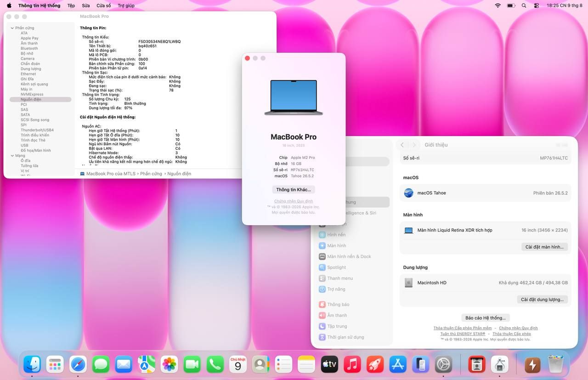Open Control Center in menu bar
The width and height of the screenshot is (588, 380).
click(x=537, y=6)
